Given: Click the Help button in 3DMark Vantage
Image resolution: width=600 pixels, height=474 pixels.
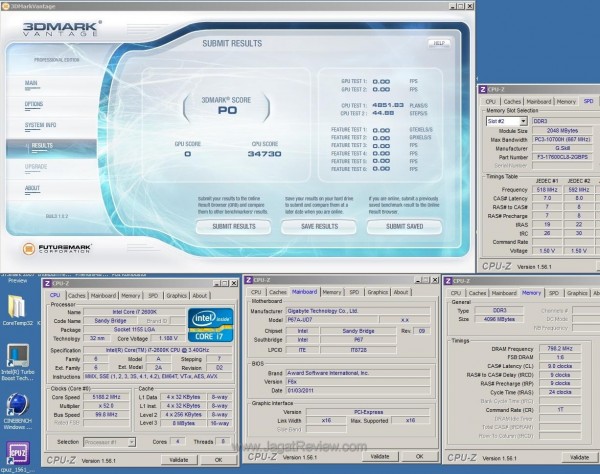Looking at the screenshot, I should [438, 43].
